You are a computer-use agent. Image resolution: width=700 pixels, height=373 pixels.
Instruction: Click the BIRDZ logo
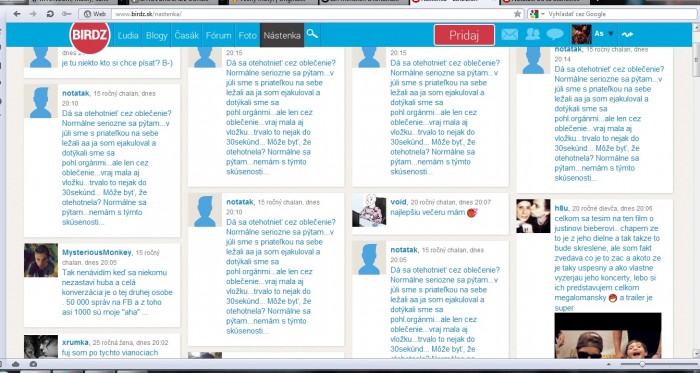(x=90, y=34)
